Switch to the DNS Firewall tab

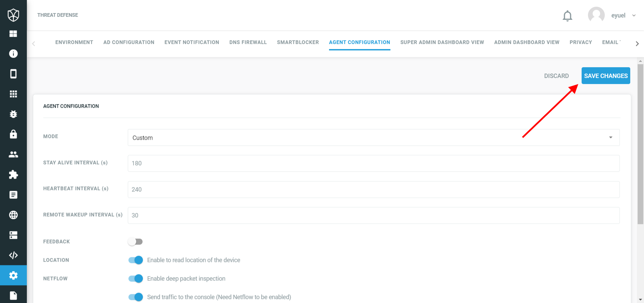[248, 42]
